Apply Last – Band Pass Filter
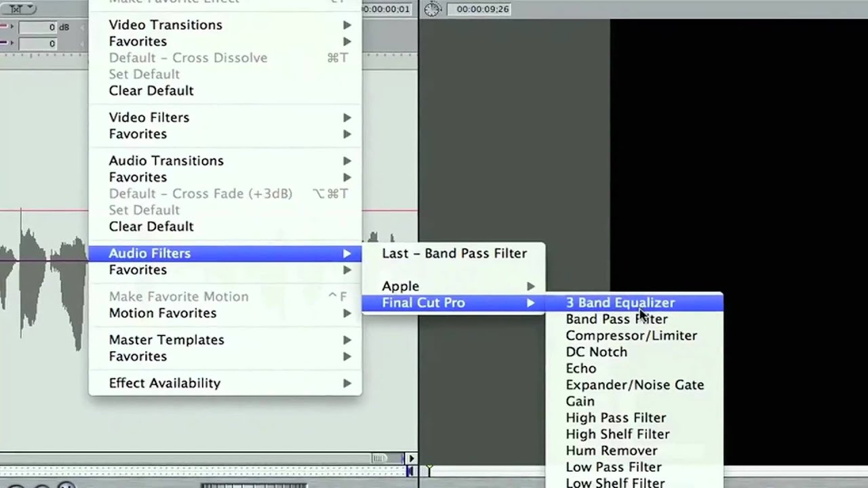 coord(454,253)
